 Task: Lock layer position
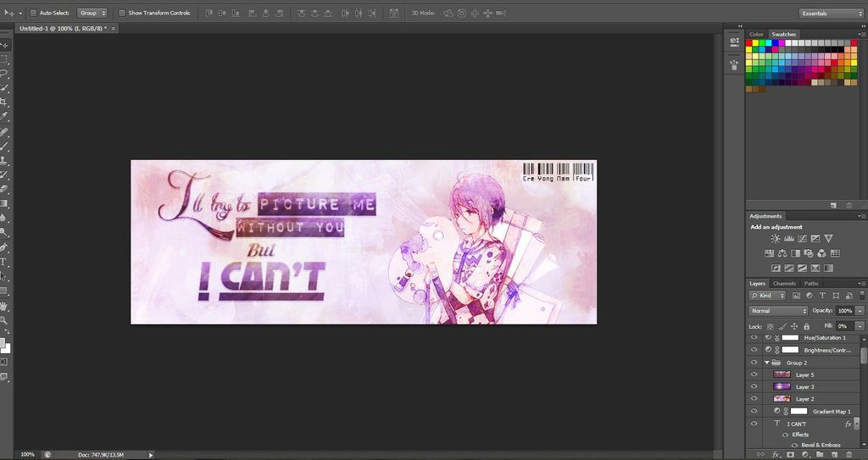(x=794, y=327)
